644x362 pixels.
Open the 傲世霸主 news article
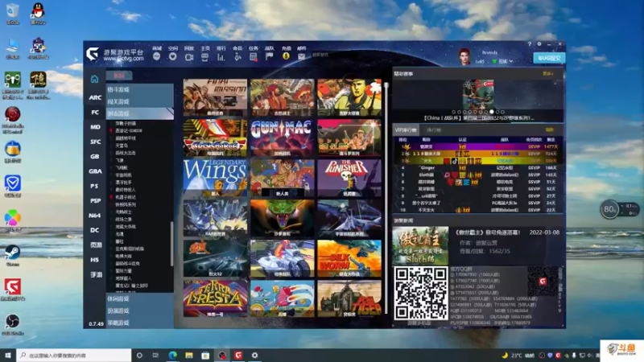tap(487, 232)
